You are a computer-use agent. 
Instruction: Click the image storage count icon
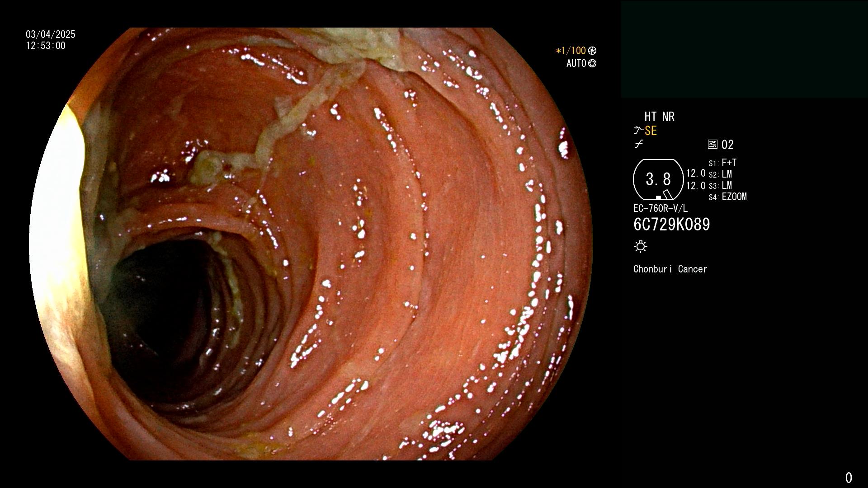pyautogui.click(x=712, y=145)
